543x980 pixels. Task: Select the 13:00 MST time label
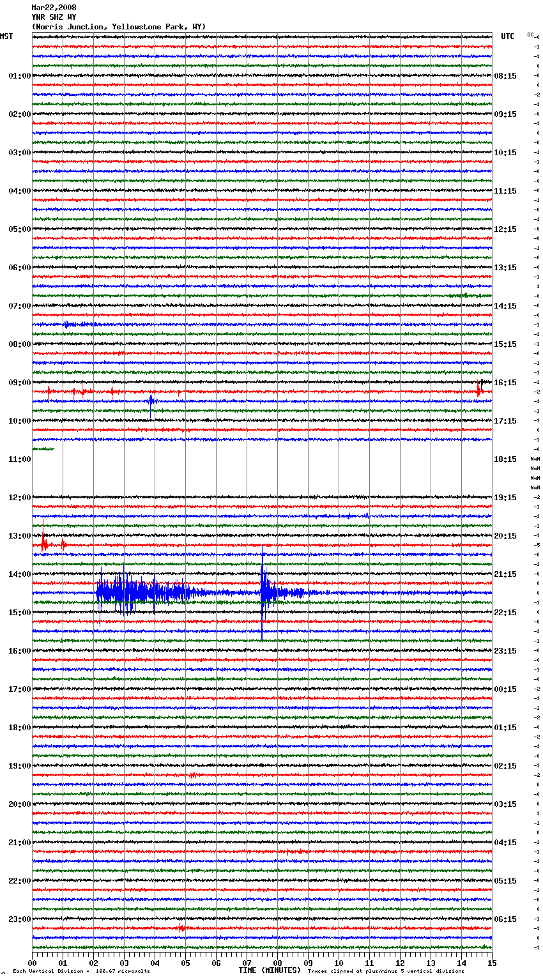pyautogui.click(x=20, y=536)
